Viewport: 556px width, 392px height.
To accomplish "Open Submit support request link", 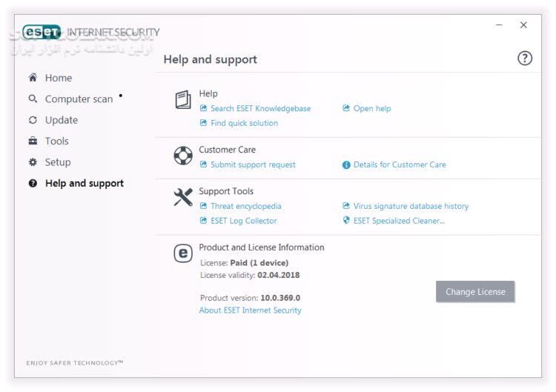I will pos(253,165).
